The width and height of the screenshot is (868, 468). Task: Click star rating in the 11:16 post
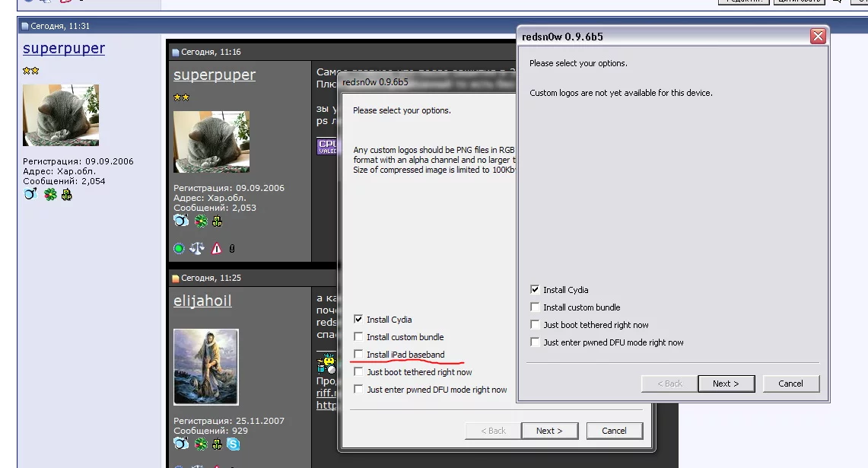182,97
